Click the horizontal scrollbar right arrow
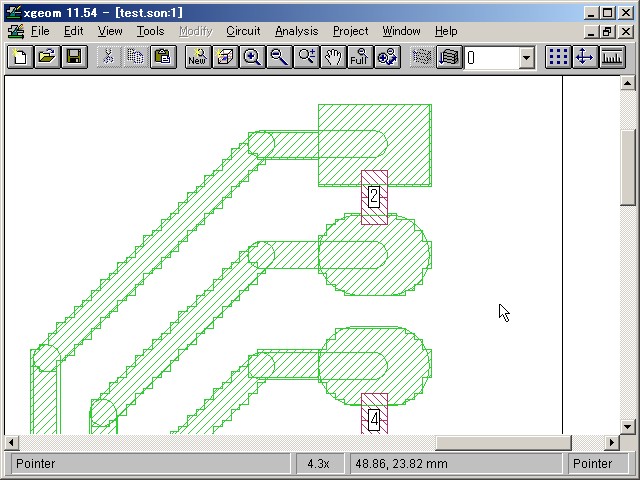Screen dimensions: 640x480 (x=611, y=442)
